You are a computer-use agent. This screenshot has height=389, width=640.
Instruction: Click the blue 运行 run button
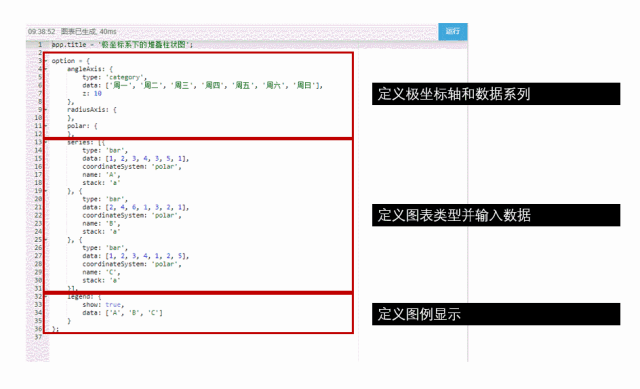tap(453, 31)
